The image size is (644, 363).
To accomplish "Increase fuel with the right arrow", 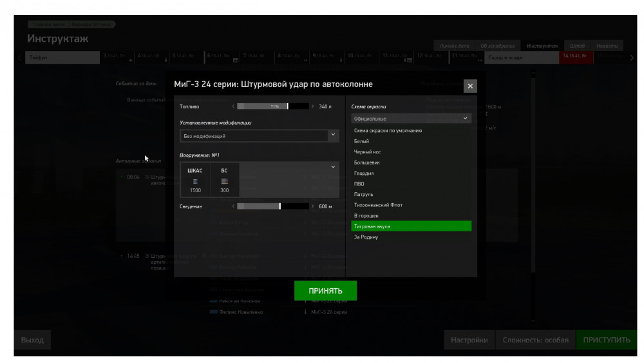I will (312, 106).
